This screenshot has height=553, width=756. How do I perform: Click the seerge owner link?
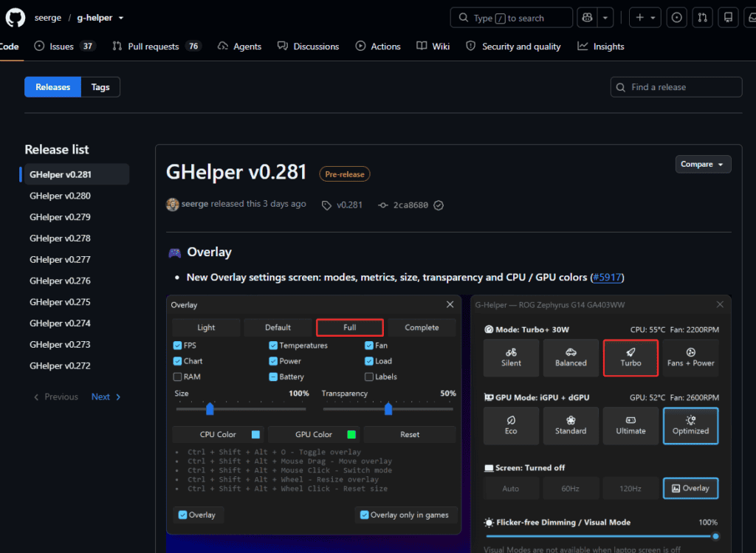(x=48, y=18)
